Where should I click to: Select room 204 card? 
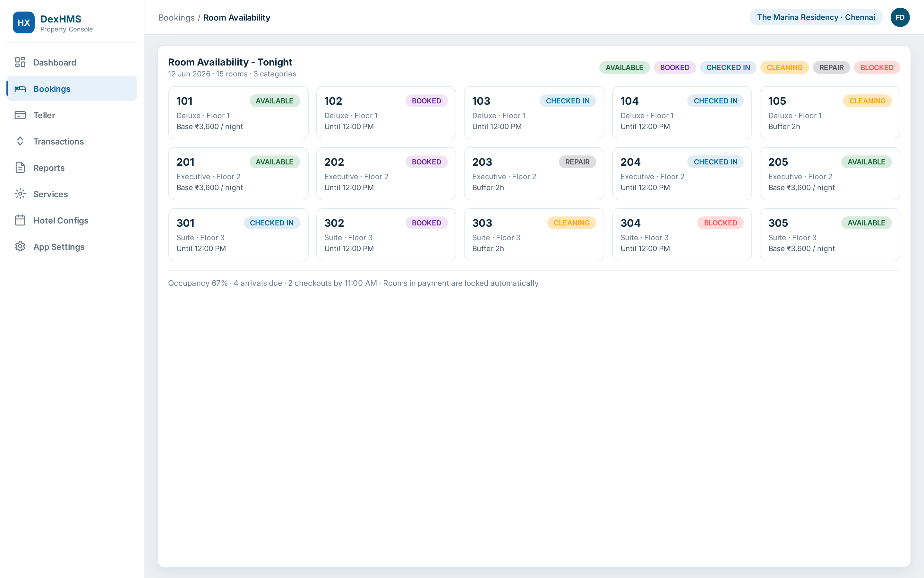coord(682,174)
